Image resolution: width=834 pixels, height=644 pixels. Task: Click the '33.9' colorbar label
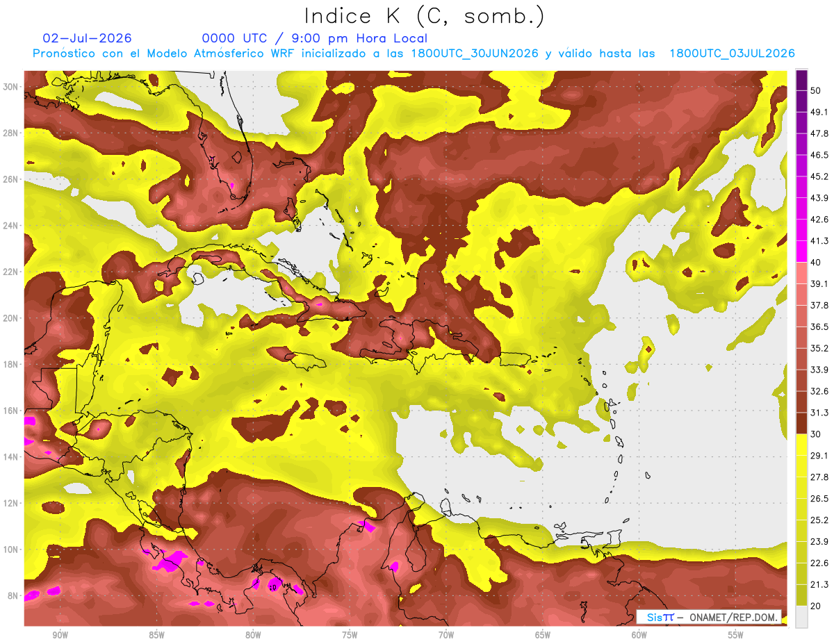coord(819,370)
